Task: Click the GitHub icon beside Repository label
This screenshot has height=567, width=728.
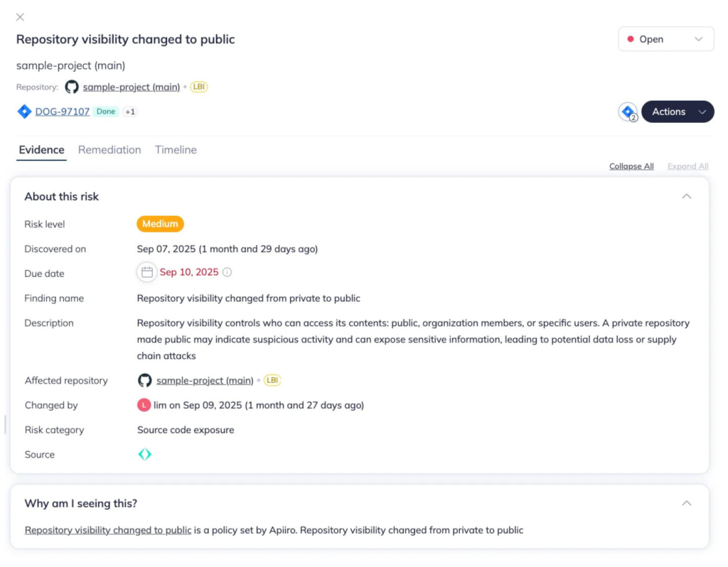Action: pyautogui.click(x=72, y=87)
